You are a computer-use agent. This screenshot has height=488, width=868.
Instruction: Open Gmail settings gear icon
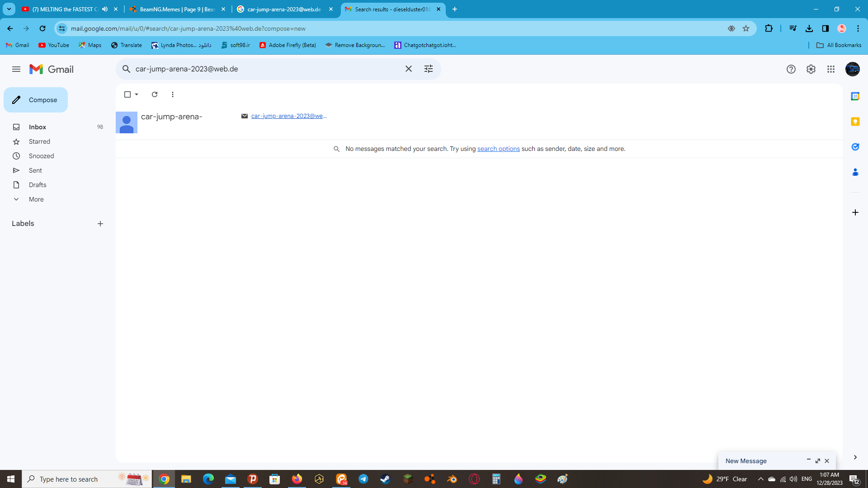click(811, 69)
